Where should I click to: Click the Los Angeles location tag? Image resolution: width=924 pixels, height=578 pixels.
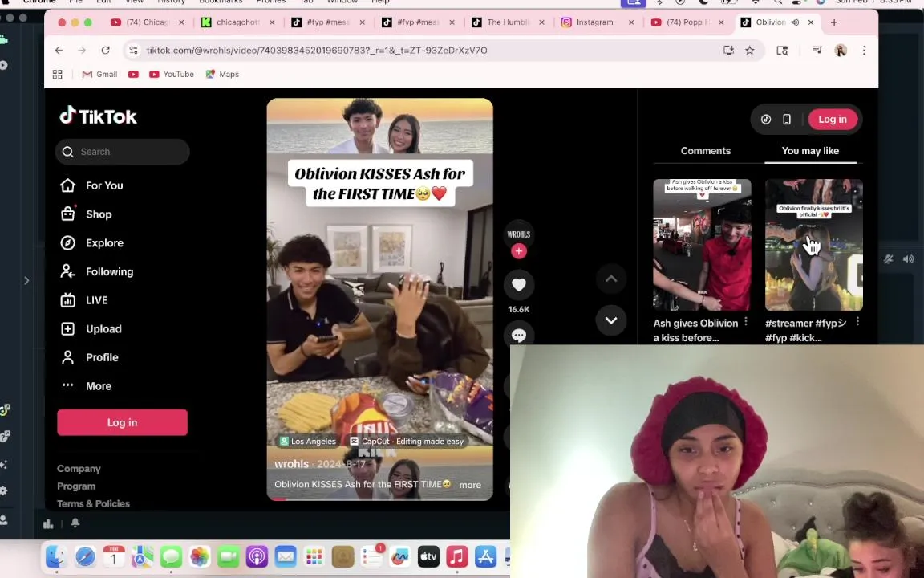tap(308, 442)
